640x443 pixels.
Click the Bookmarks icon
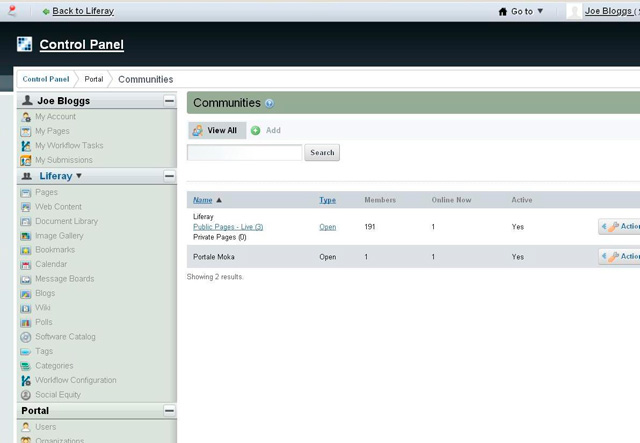(26, 250)
